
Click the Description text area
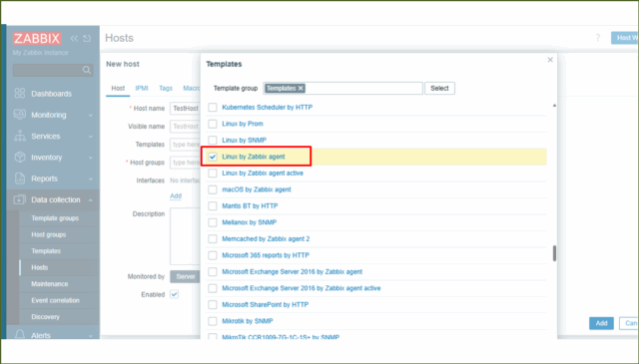[x=186, y=236]
